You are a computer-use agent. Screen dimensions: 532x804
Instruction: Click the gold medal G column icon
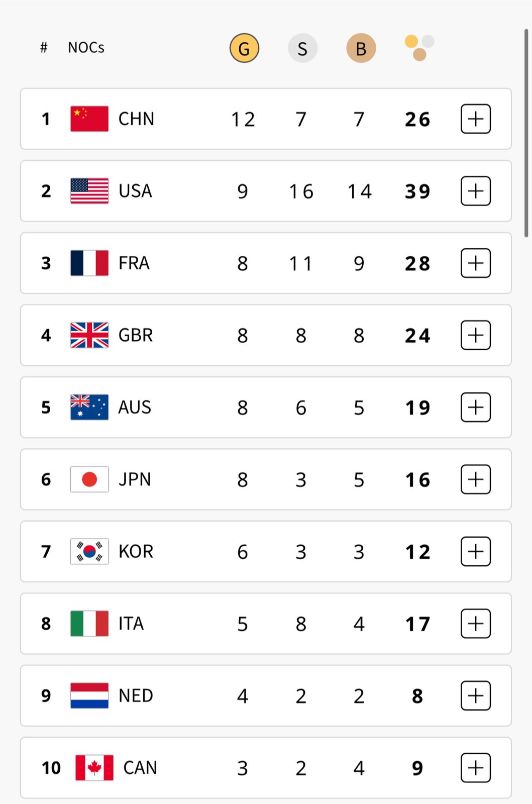point(244,48)
